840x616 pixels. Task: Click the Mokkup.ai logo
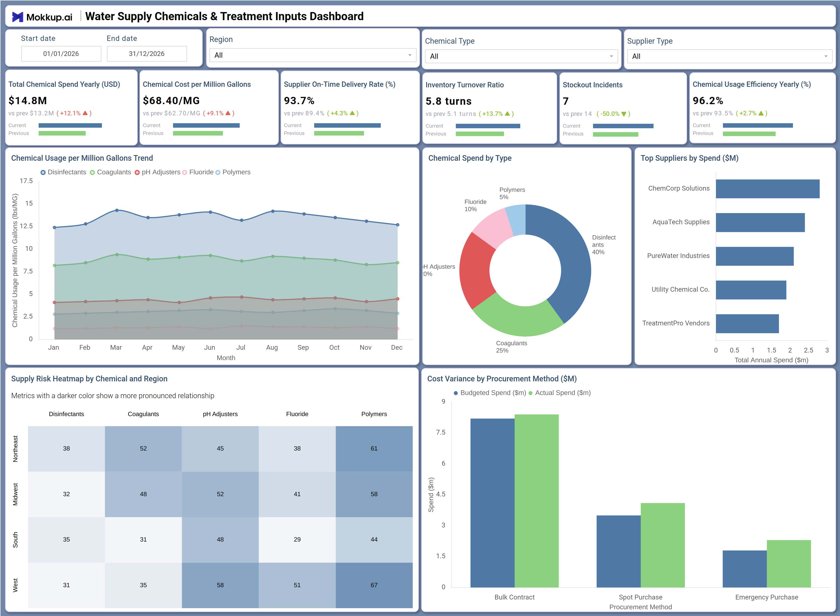pyautogui.click(x=42, y=17)
